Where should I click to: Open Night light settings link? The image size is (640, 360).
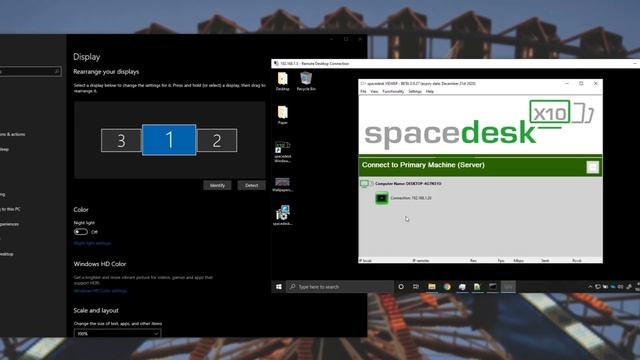[92, 243]
